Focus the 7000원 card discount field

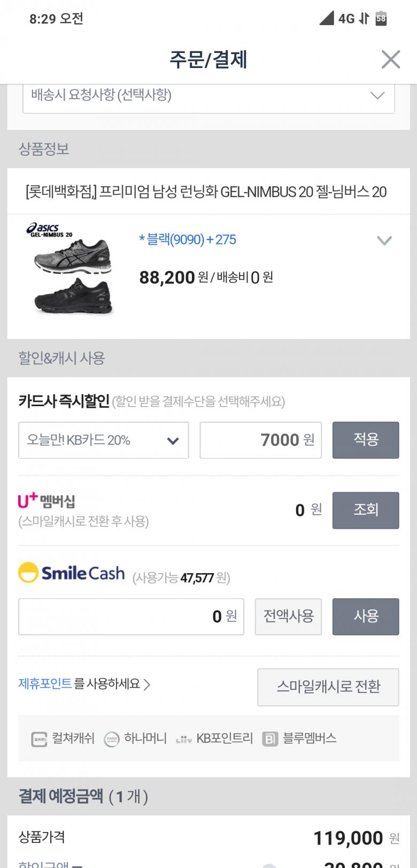click(x=260, y=440)
